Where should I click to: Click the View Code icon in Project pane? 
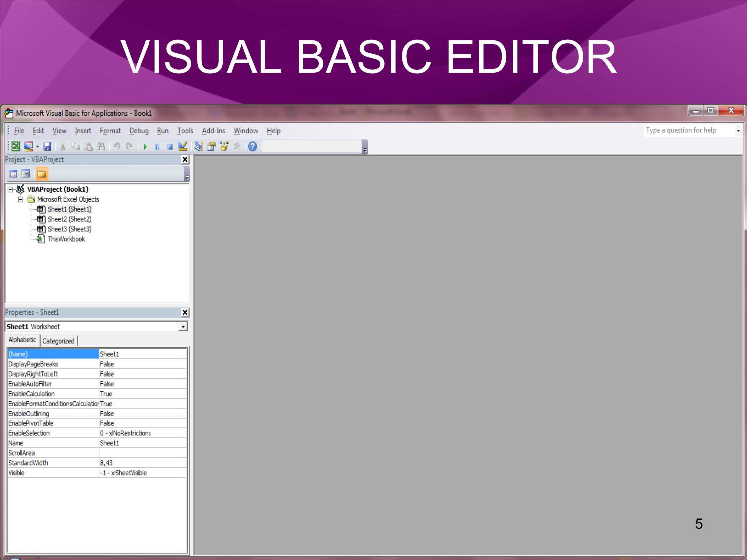click(13, 174)
